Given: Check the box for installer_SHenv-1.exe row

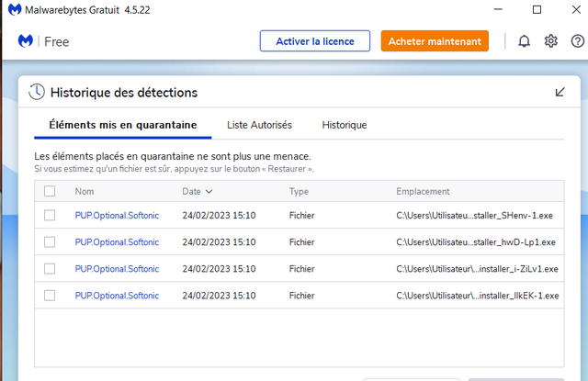Looking at the screenshot, I should tap(50, 215).
